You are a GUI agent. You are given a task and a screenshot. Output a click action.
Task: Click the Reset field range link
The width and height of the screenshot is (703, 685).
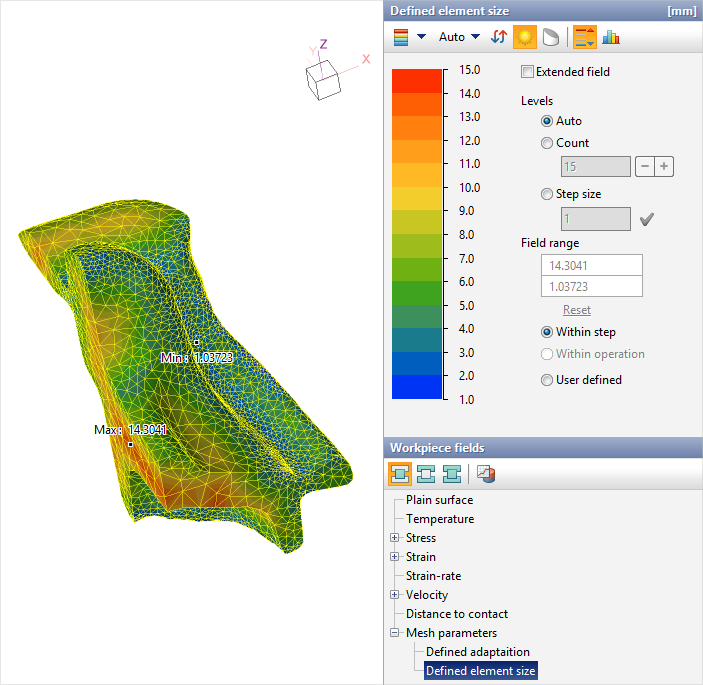coord(576,310)
